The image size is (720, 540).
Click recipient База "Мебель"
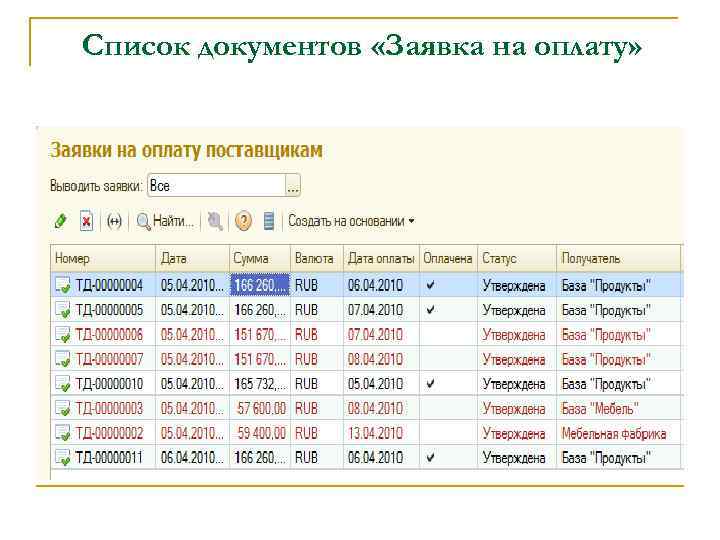[600, 409]
